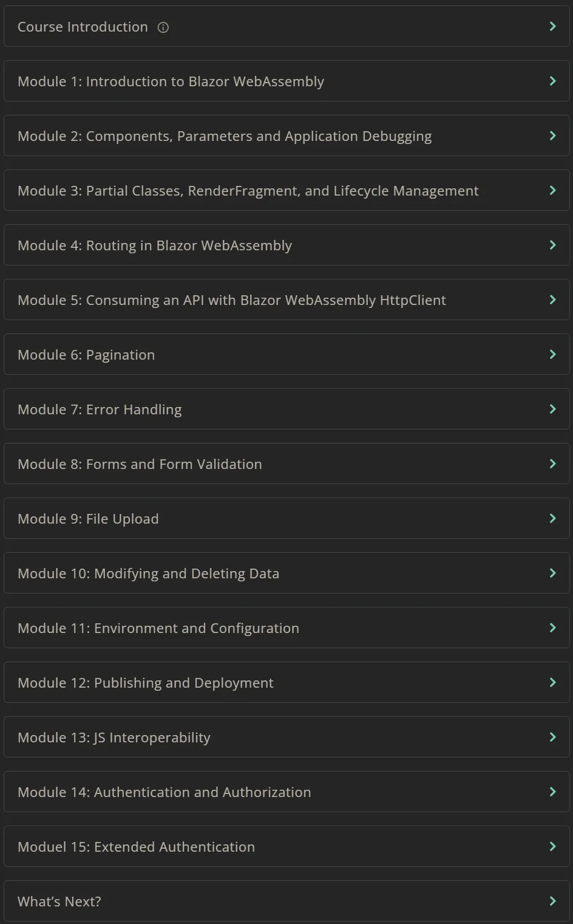Screen dimensions: 573x924
Task: Click chevron for Module 14: Authentication and Authorization
Action: click(x=552, y=792)
